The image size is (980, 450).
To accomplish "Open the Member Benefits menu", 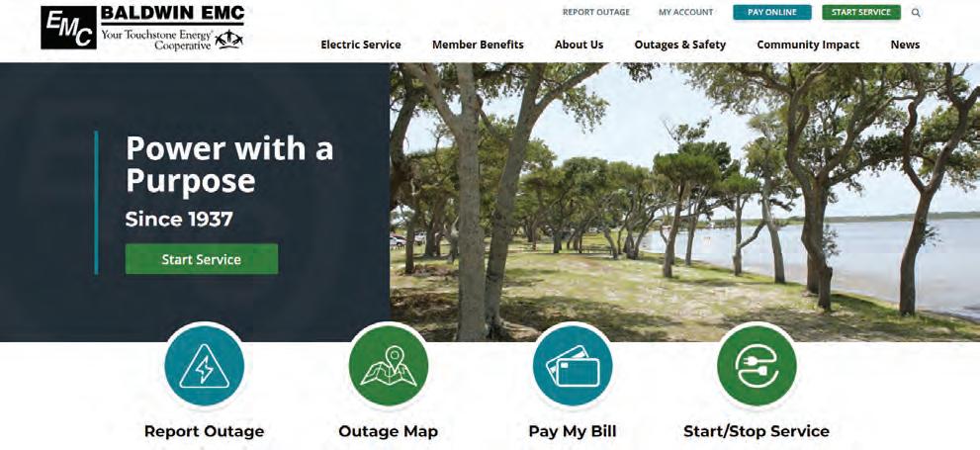I will click(x=478, y=45).
